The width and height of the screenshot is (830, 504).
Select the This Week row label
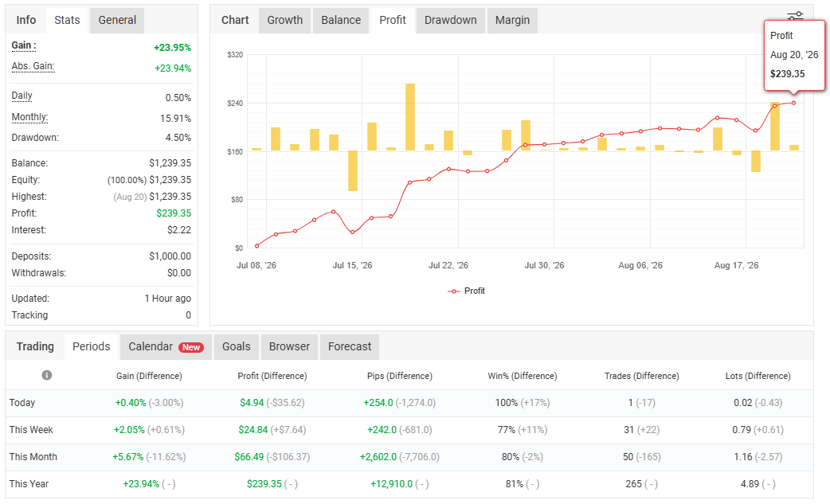click(x=31, y=430)
